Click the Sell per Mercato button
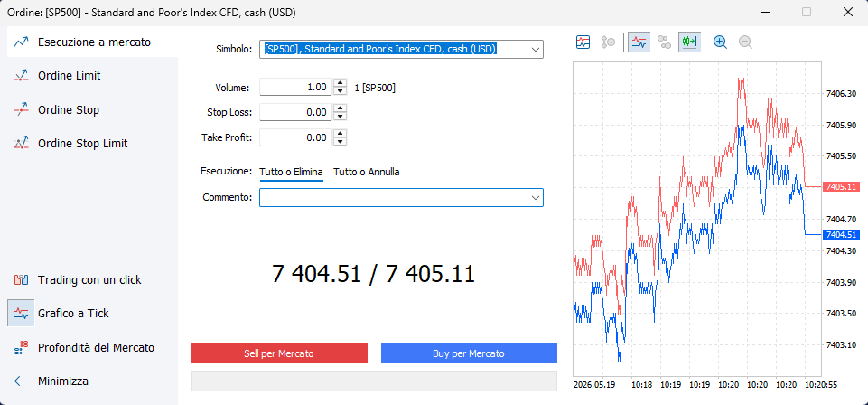This screenshot has width=868, height=405. [x=280, y=353]
